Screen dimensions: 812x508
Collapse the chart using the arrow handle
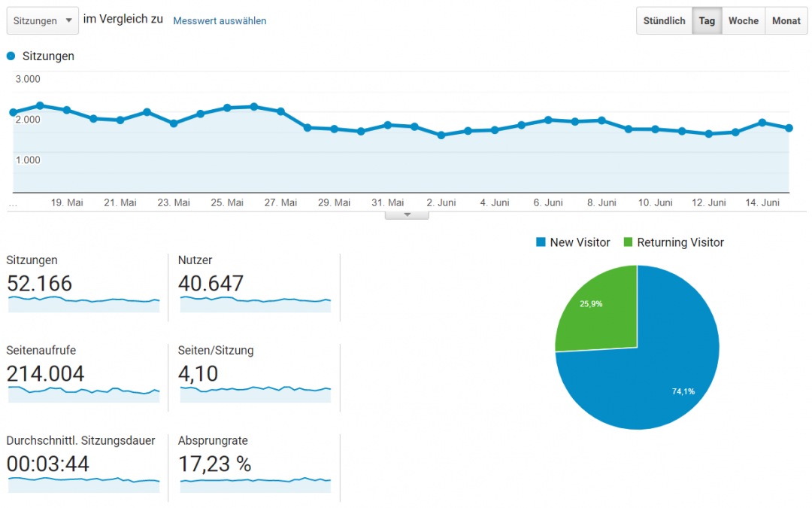pyautogui.click(x=407, y=214)
